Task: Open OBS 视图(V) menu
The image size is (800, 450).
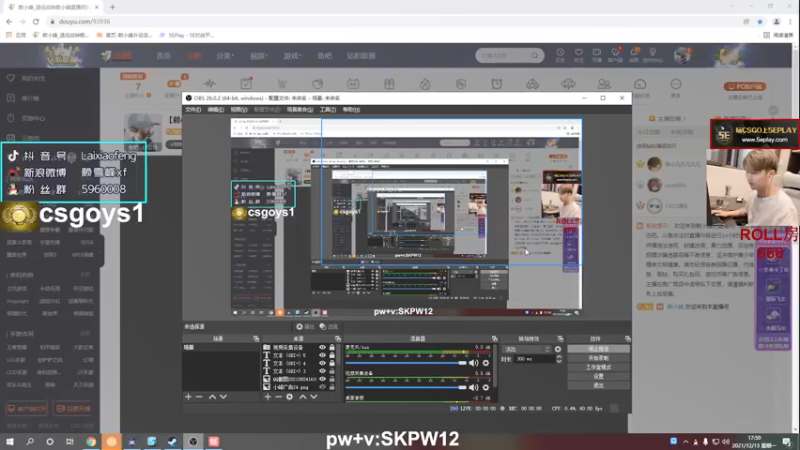Action: pos(239,110)
